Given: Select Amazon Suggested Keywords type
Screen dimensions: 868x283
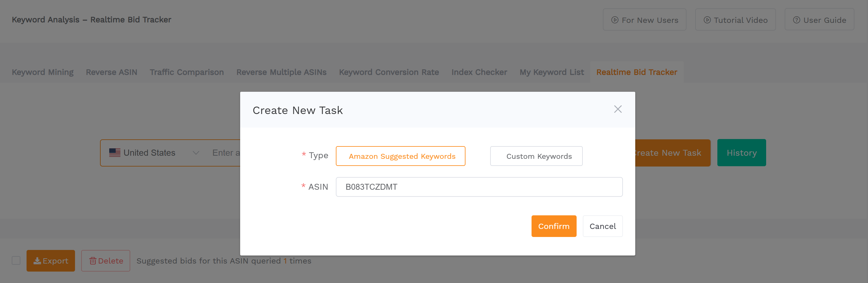Looking at the screenshot, I should (x=400, y=156).
